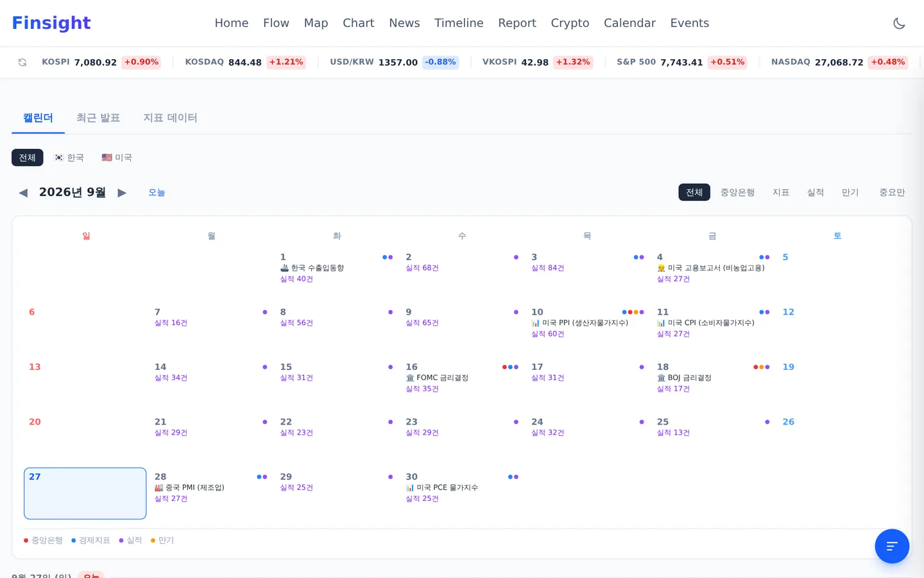
Task: Select the 캘린더 tab
Action: pyautogui.click(x=38, y=118)
